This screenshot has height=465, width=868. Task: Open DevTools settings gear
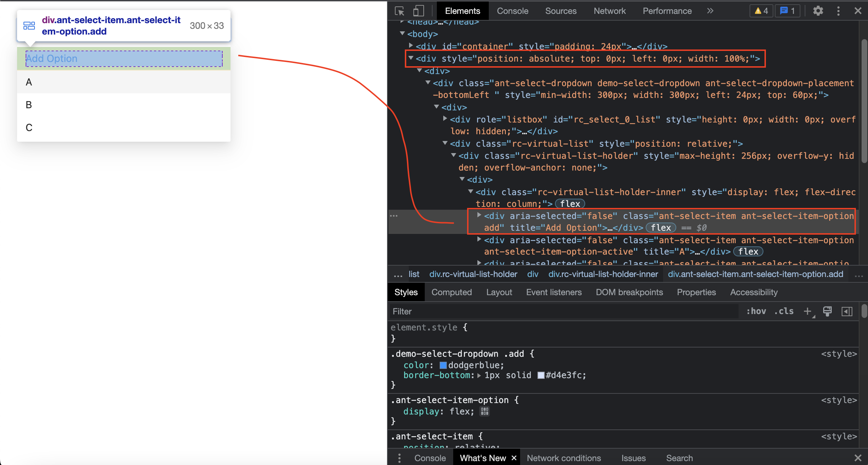pyautogui.click(x=818, y=11)
